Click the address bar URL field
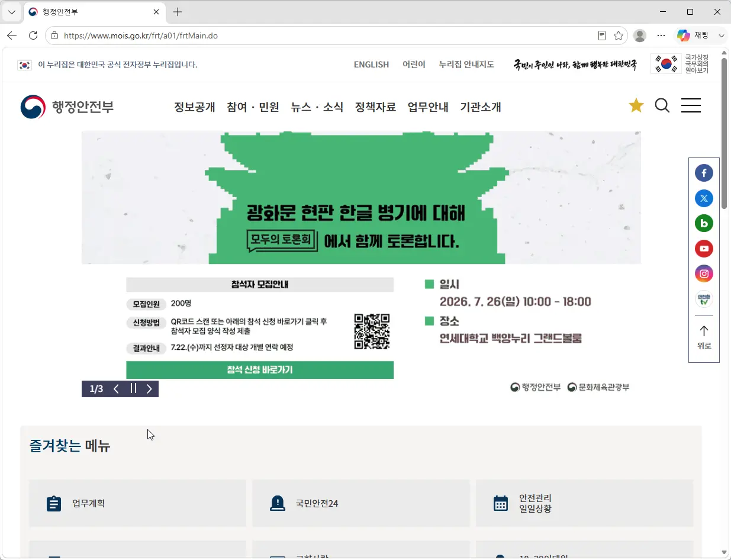Screen dimensions: 731x560 (x=326, y=36)
